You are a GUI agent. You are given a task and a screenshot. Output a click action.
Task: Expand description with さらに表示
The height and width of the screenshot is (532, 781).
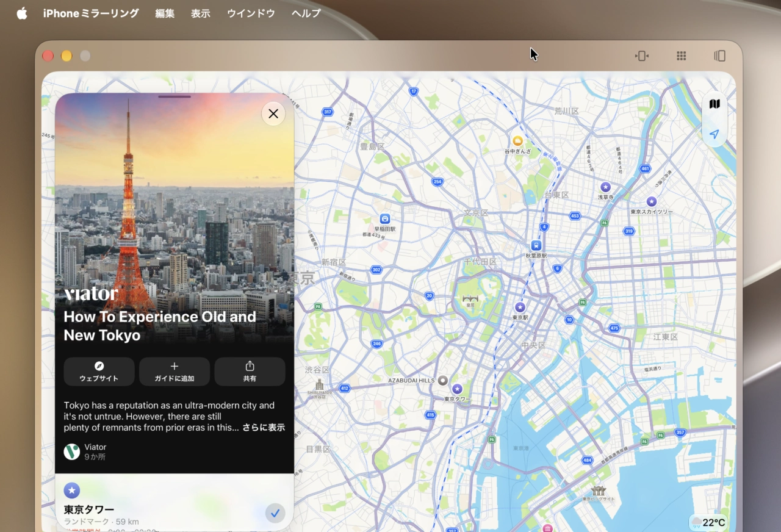tap(264, 428)
